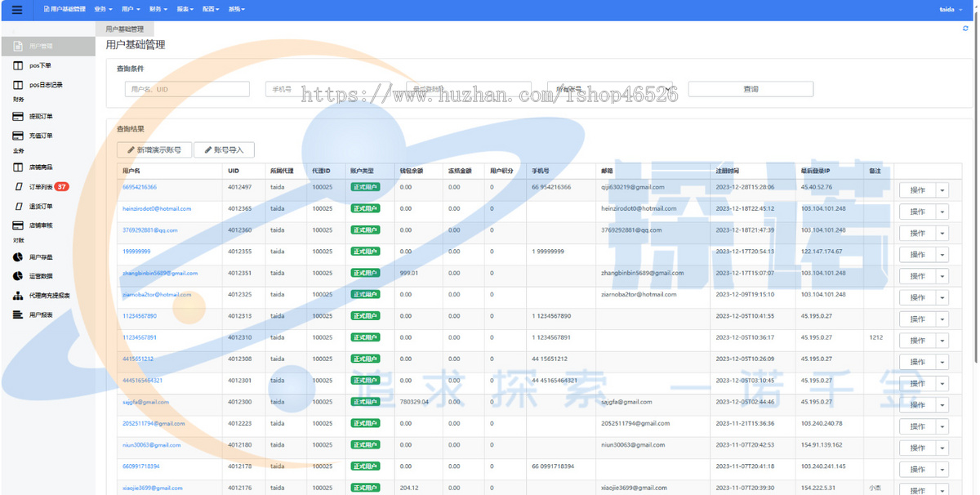The width and height of the screenshot is (980, 495).
Task: Open user link xiaojie3699@gmail.com
Action: click(x=153, y=488)
